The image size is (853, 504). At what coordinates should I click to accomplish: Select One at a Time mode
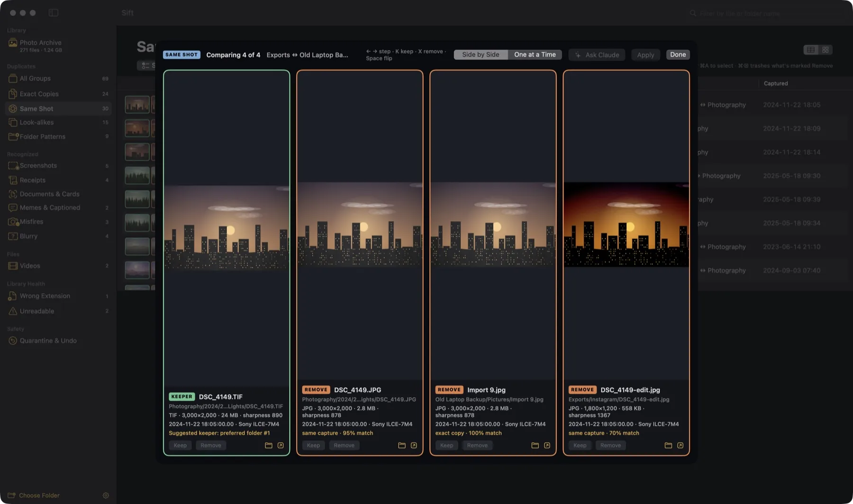pyautogui.click(x=535, y=54)
